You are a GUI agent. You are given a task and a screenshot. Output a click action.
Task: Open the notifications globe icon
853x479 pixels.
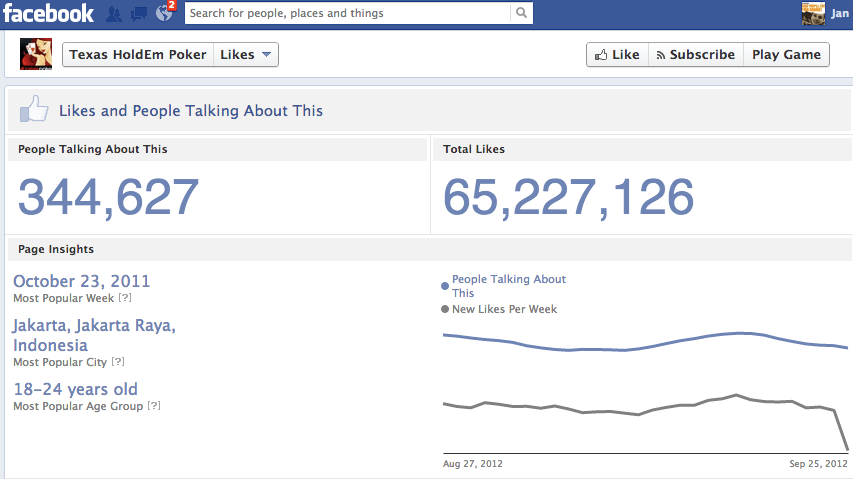pyautogui.click(x=164, y=13)
